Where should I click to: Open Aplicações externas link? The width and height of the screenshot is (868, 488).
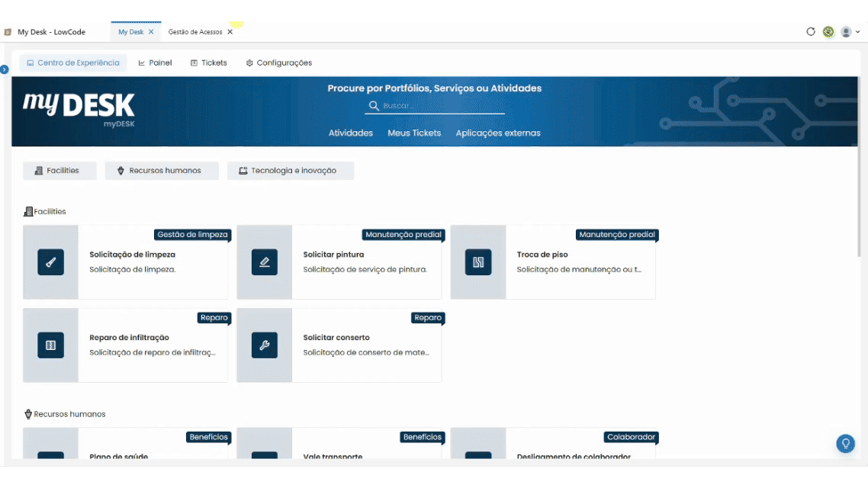click(x=497, y=133)
